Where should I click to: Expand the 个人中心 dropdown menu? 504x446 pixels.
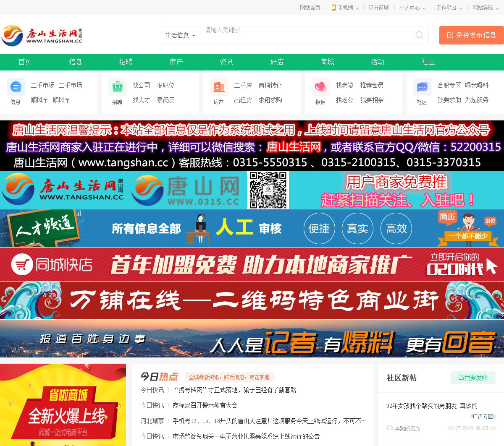coord(412,8)
